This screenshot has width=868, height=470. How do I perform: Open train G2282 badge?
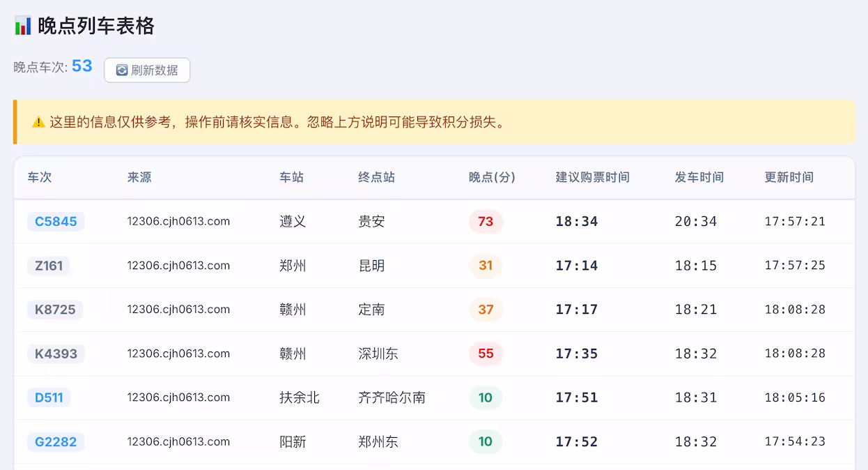(x=56, y=441)
